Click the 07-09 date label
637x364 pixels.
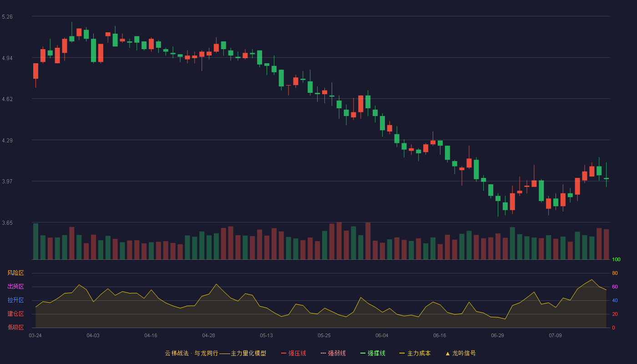click(555, 335)
